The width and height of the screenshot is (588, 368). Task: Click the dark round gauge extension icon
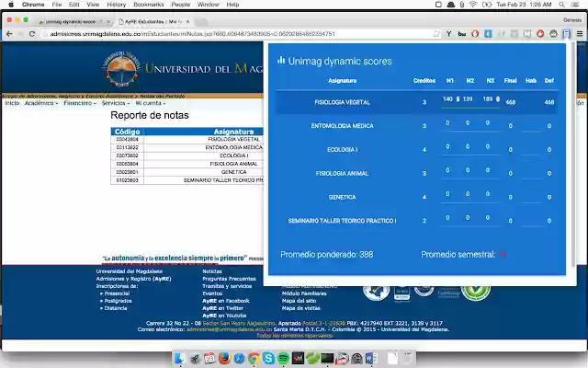pyautogui.click(x=553, y=34)
